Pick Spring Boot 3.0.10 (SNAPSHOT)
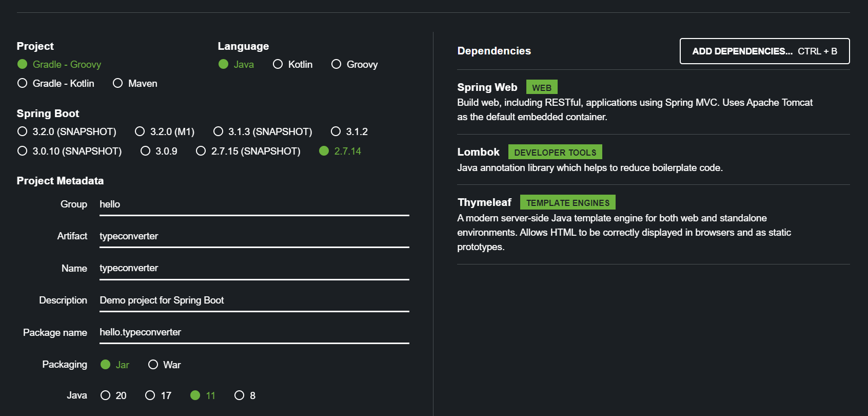The height and width of the screenshot is (416, 868). (x=69, y=151)
